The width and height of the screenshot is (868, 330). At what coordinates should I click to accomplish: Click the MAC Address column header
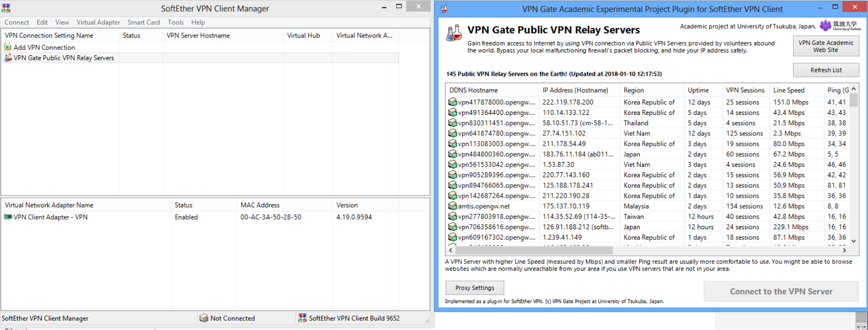(x=284, y=205)
